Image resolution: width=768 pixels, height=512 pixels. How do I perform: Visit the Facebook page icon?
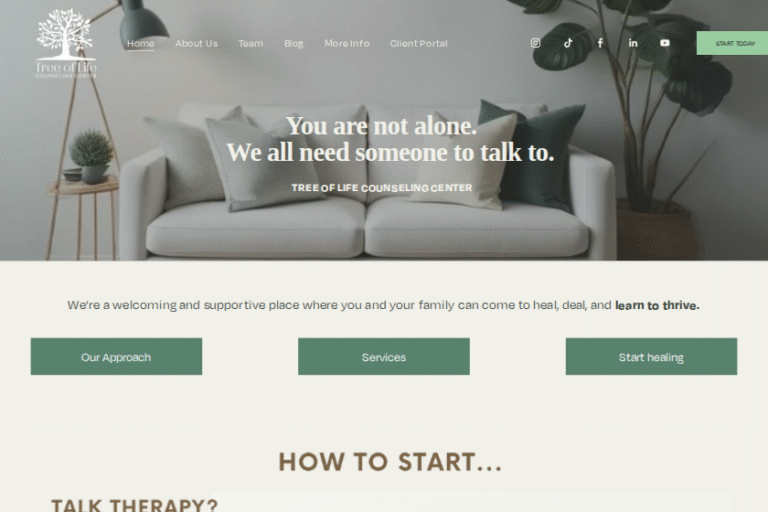[x=600, y=43]
